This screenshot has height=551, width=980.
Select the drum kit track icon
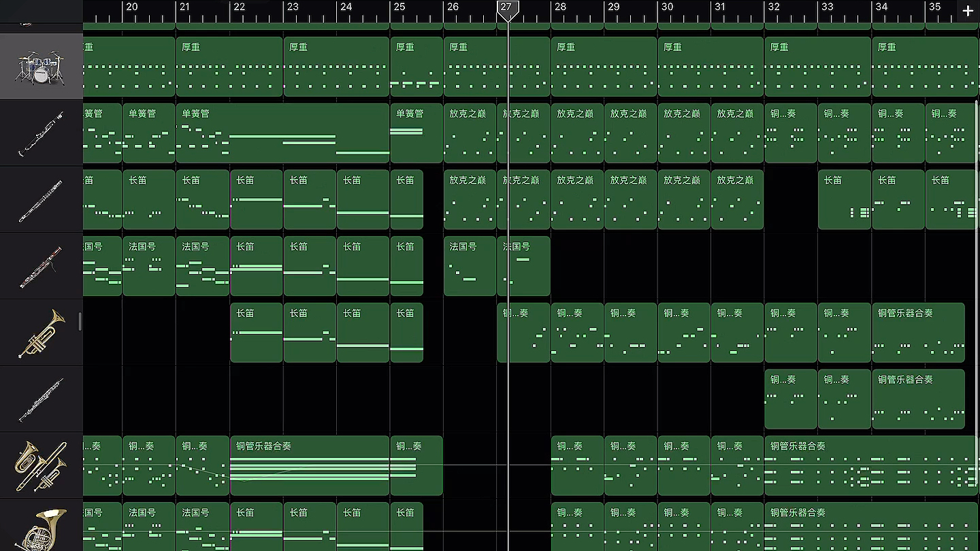(41, 67)
